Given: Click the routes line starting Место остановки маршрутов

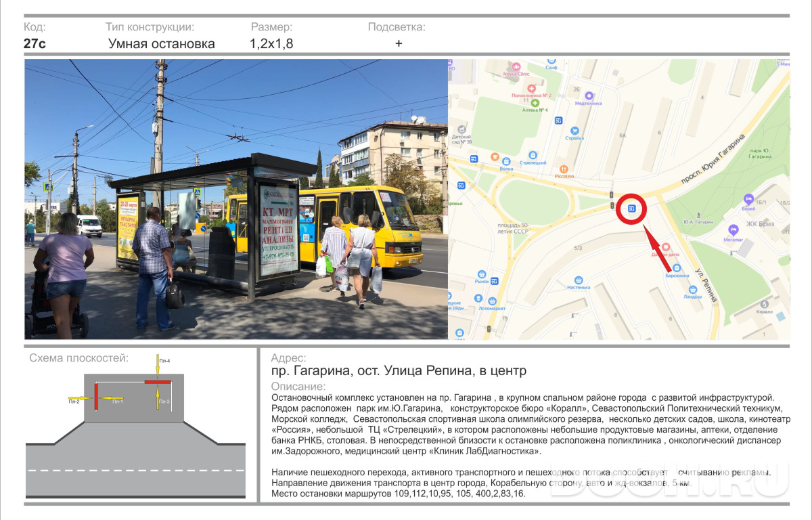Looking at the screenshot, I should 399,494.
